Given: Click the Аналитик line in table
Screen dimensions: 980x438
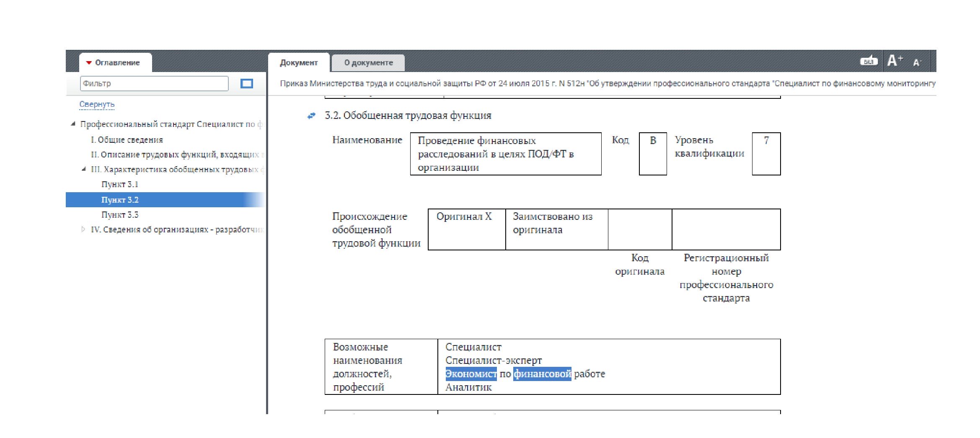Looking at the screenshot, I should (468, 387).
